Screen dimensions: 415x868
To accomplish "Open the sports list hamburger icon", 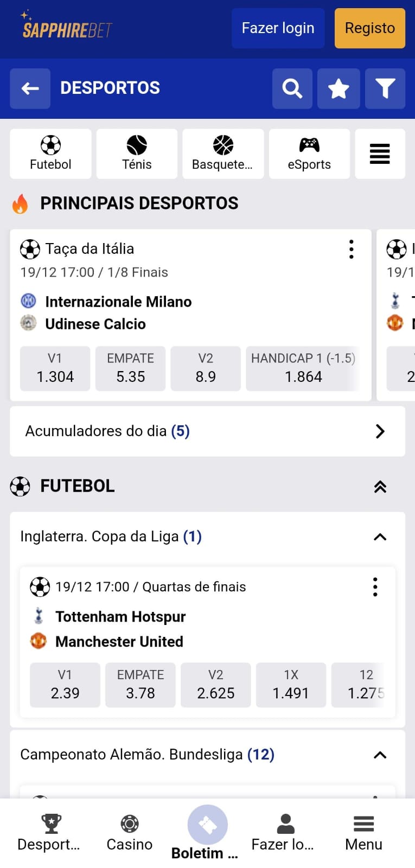I will (x=380, y=154).
